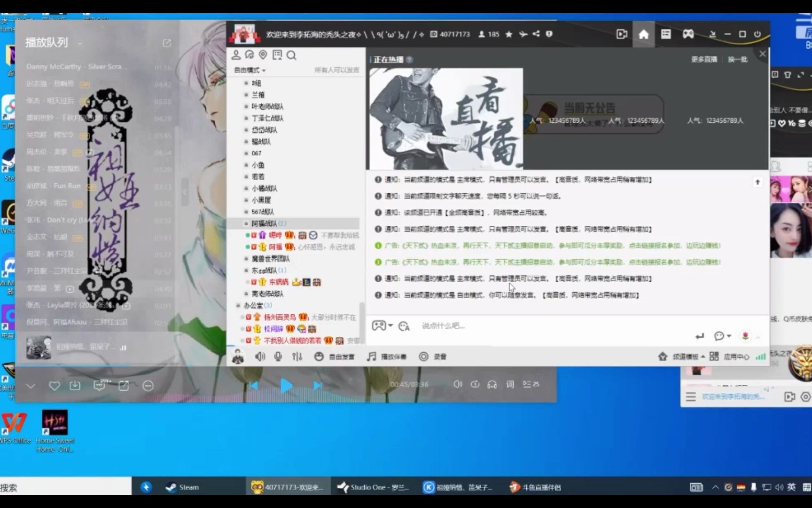Open the font style icon in chat input
The image size is (812, 508).
pos(404,326)
